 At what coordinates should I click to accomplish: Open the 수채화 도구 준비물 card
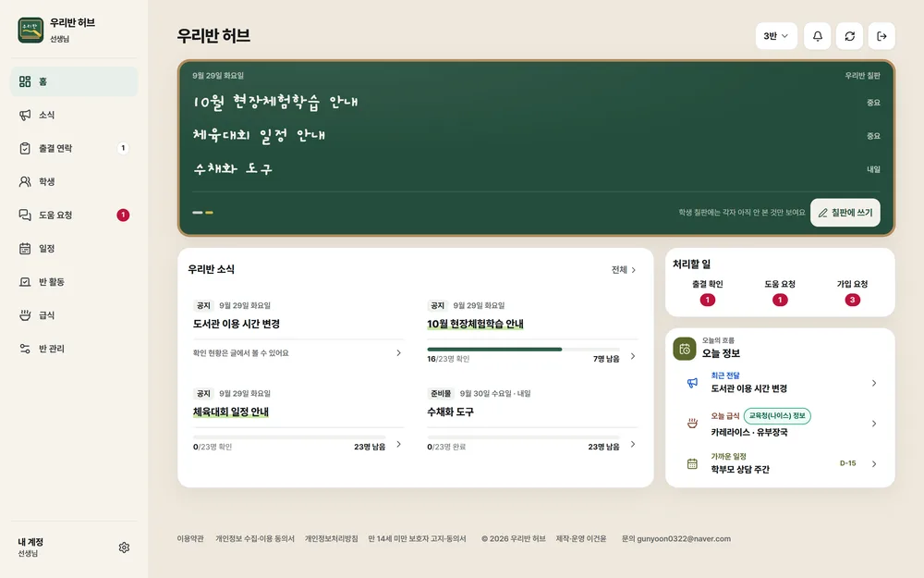click(532, 418)
